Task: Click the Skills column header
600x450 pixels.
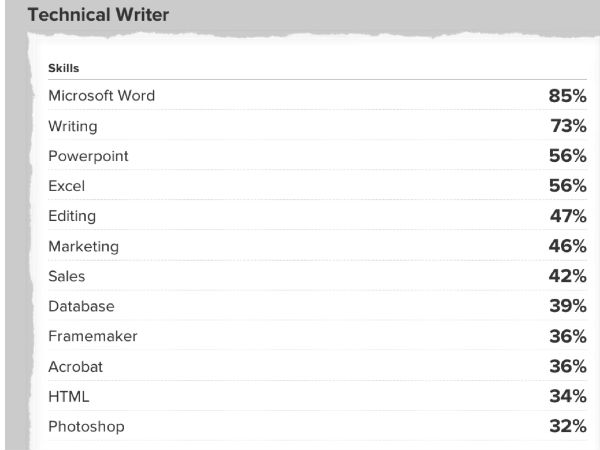Action: (x=64, y=68)
